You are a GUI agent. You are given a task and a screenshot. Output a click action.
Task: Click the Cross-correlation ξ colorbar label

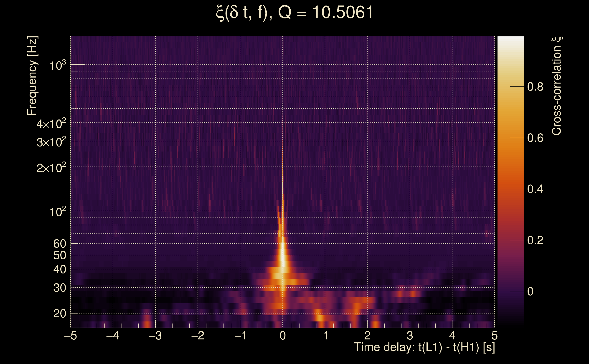click(x=556, y=86)
